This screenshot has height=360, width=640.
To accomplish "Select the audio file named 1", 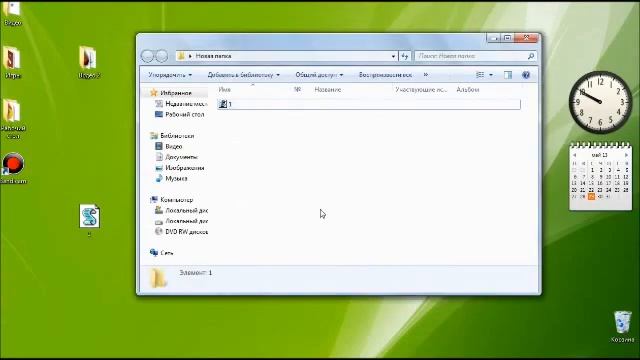I will click(x=369, y=104).
